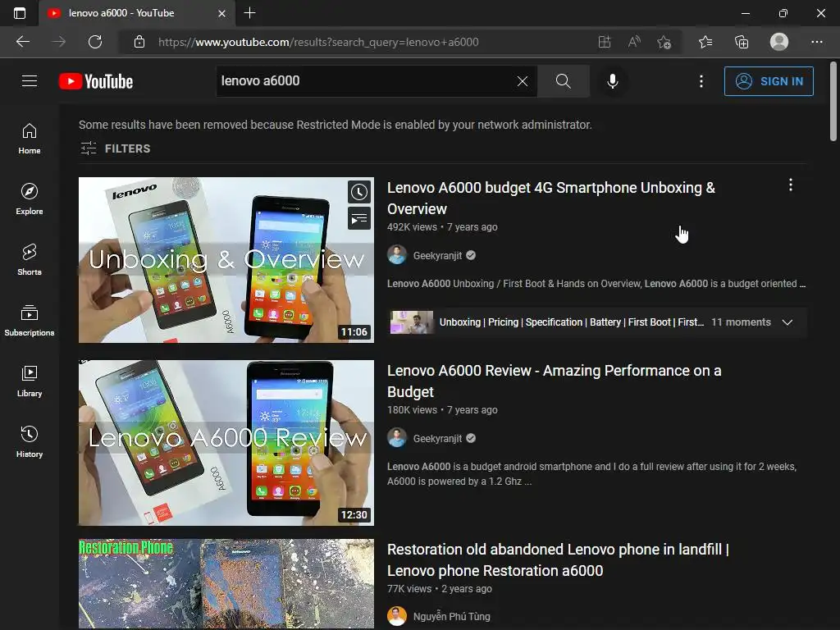Open a new tab with plus
840x630 pixels.
pos(249,13)
